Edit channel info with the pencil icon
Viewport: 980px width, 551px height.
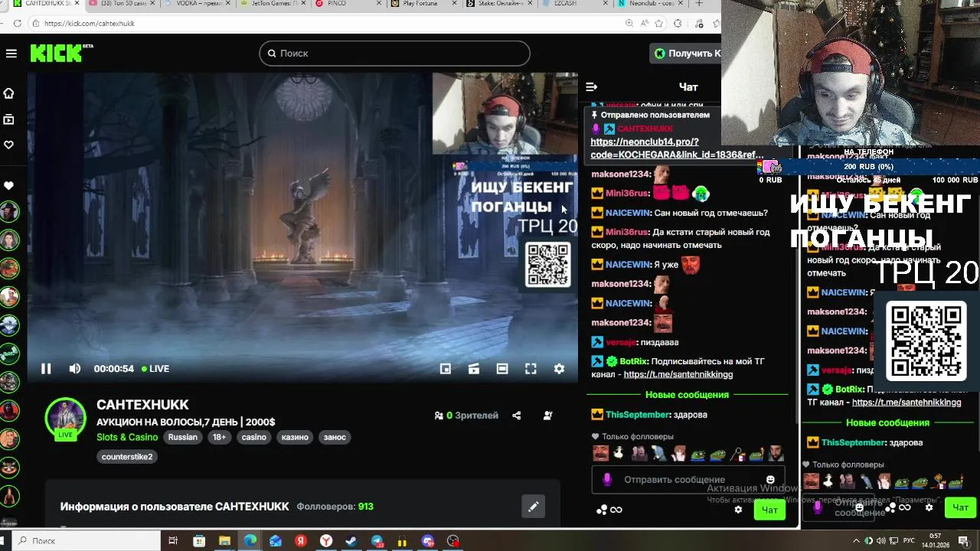click(534, 506)
